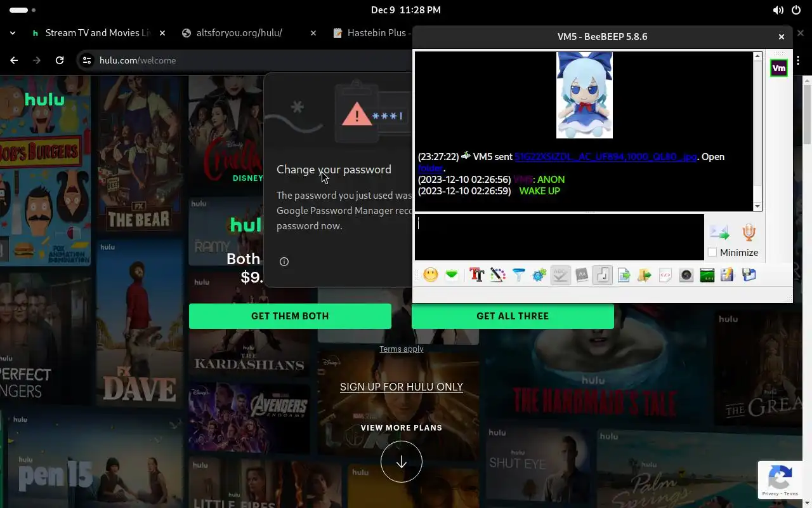Click the browser forward arrow
This screenshot has height=508, width=812.
tap(37, 60)
